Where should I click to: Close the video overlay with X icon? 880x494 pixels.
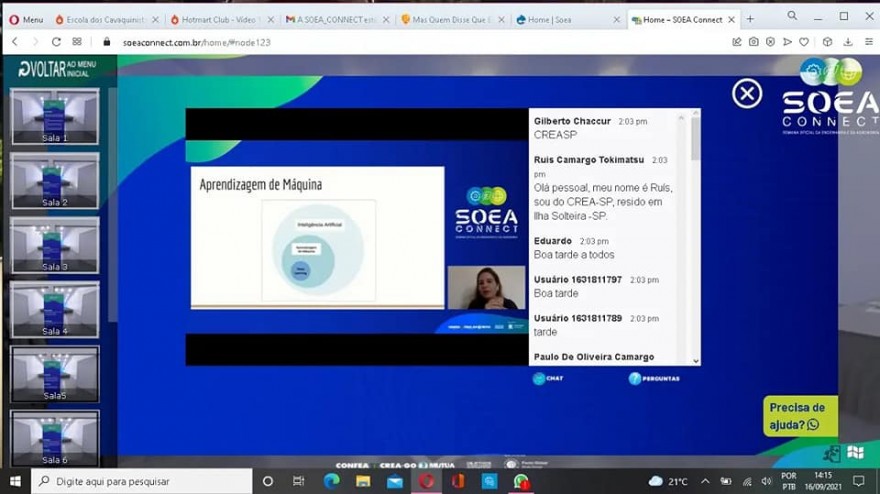click(747, 94)
